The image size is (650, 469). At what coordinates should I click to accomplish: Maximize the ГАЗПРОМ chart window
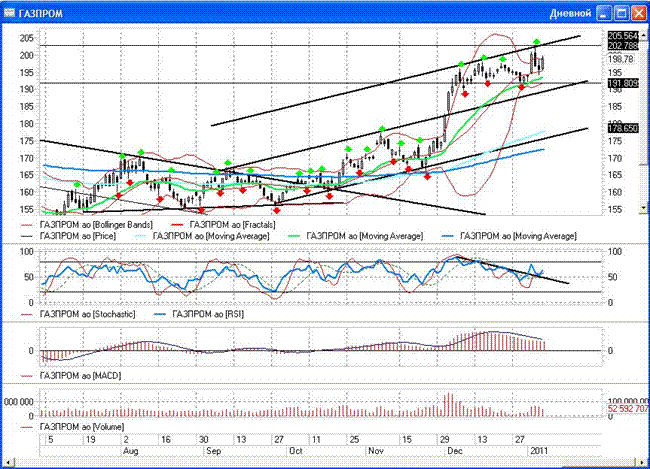pyautogui.click(x=621, y=13)
